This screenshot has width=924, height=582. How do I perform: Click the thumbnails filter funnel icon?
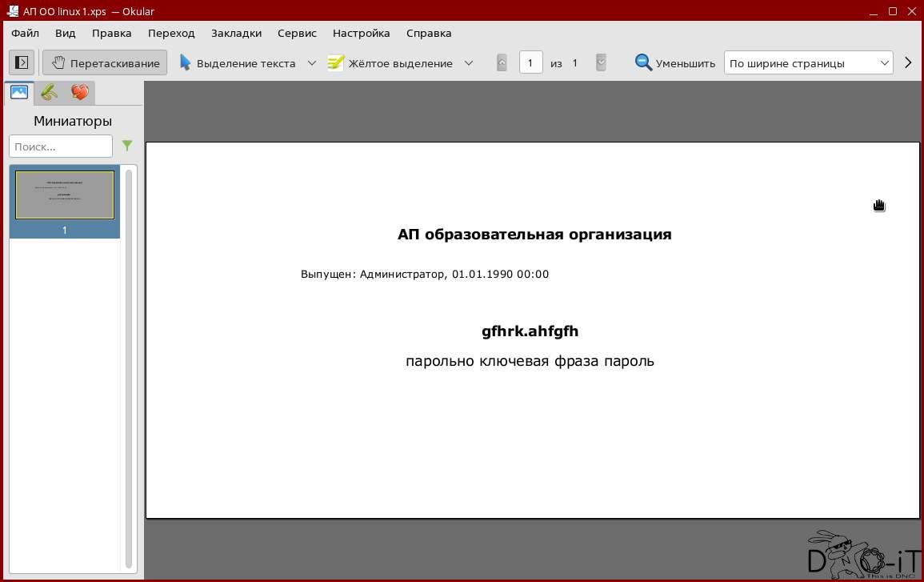127,146
